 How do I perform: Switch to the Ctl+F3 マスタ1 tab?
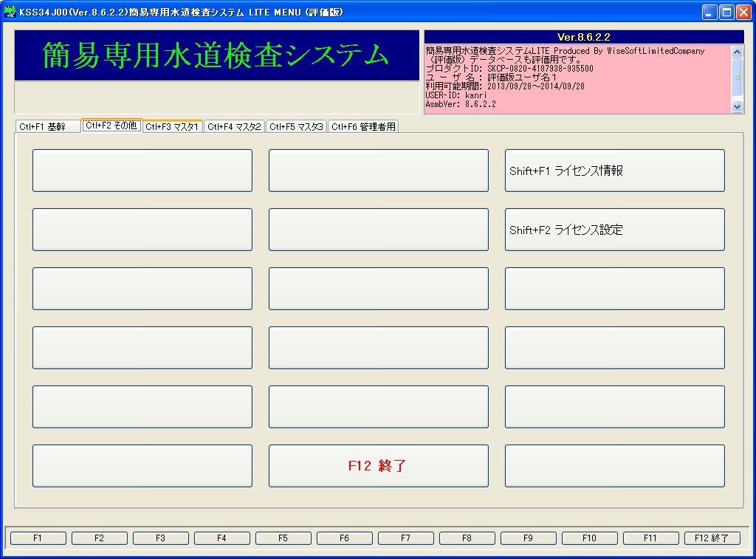pyautogui.click(x=172, y=126)
